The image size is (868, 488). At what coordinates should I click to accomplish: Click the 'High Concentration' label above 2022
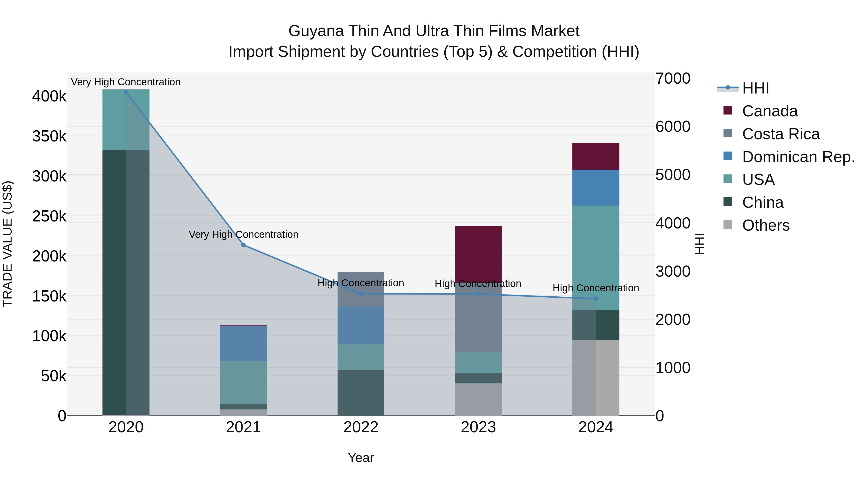pos(361,283)
